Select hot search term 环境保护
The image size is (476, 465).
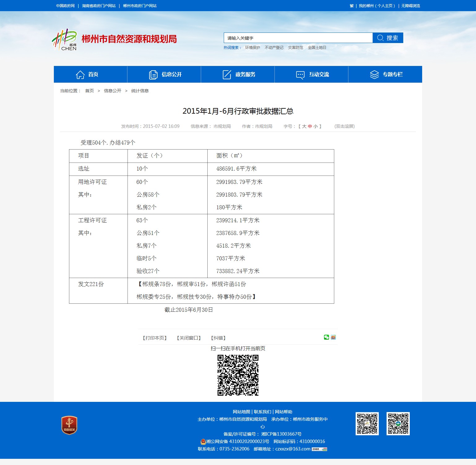[253, 48]
